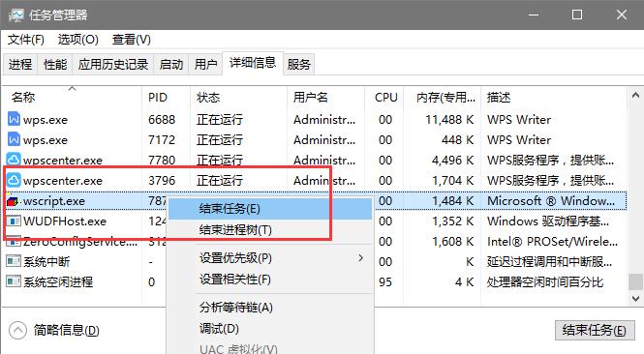Image resolution: width=644 pixels, height=354 pixels.
Task: Select the 详细信息 tab
Action: coord(253,63)
